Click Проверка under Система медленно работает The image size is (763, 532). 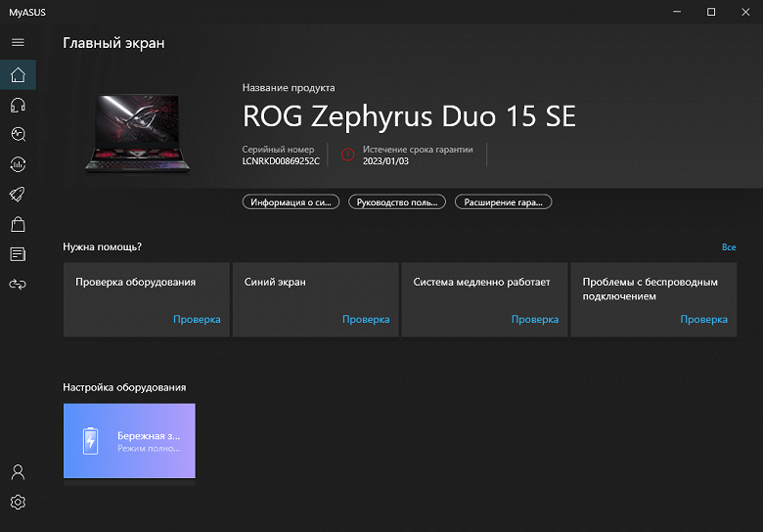[x=535, y=319]
